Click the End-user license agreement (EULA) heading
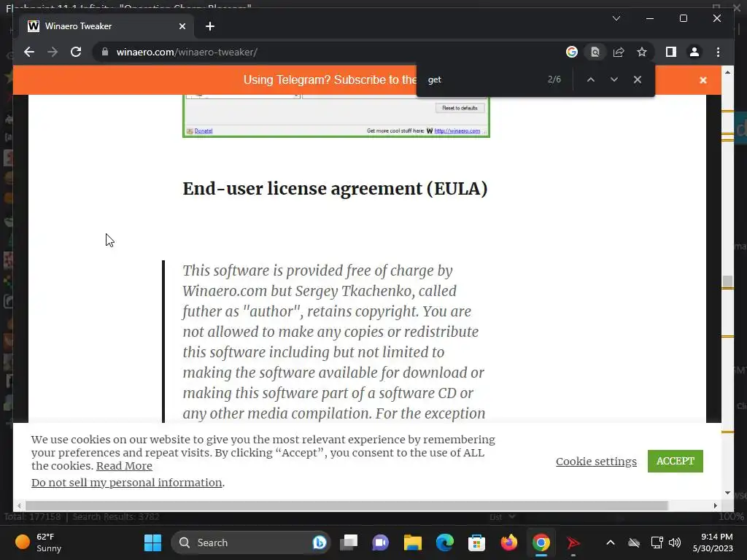747x560 pixels. pos(335,189)
